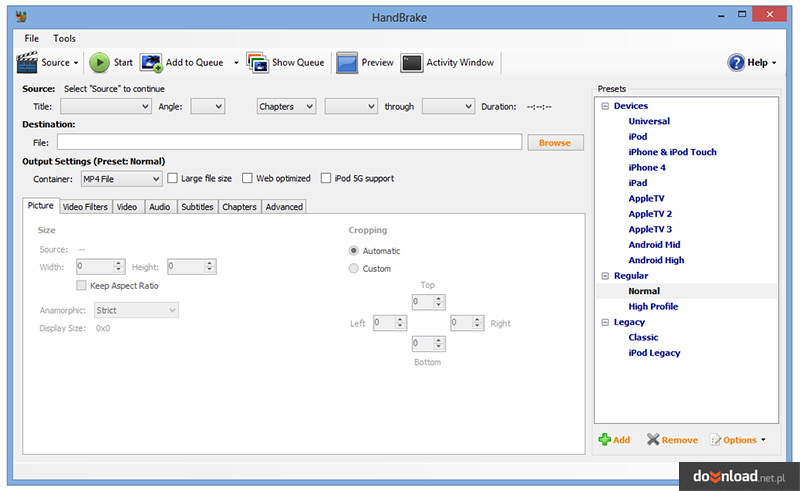Screen dimensions: 800x491
Task: Switch to the Video tab
Action: 127,207
